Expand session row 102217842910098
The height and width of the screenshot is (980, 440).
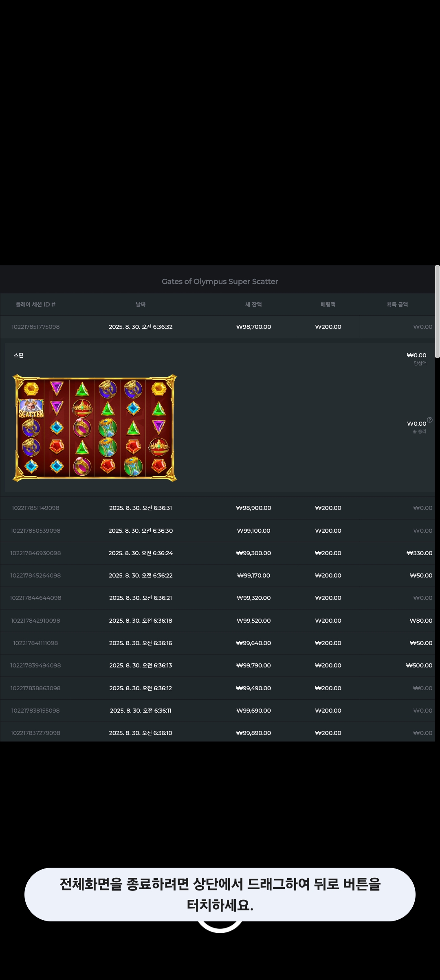pyautogui.click(x=218, y=621)
